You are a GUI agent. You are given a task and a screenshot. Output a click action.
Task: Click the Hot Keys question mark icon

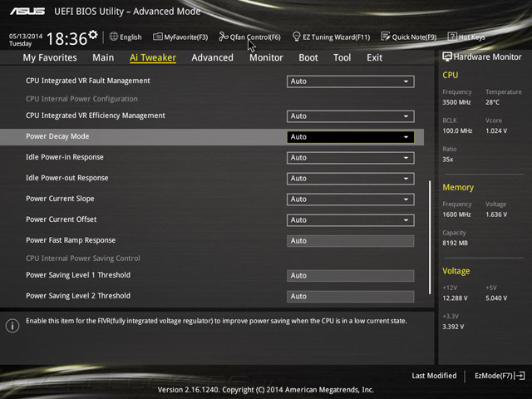(x=452, y=37)
